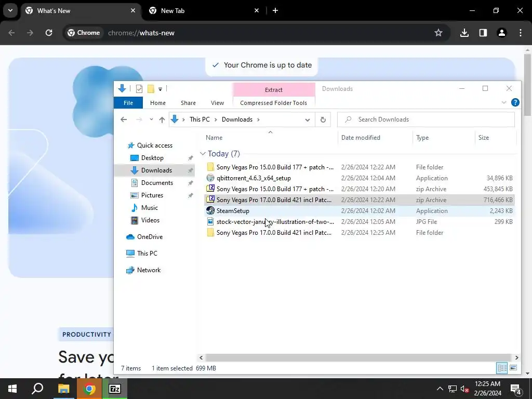
Task: Select Sony Vegas Pro 15.0.0 zip archive icon
Action: coord(210,189)
